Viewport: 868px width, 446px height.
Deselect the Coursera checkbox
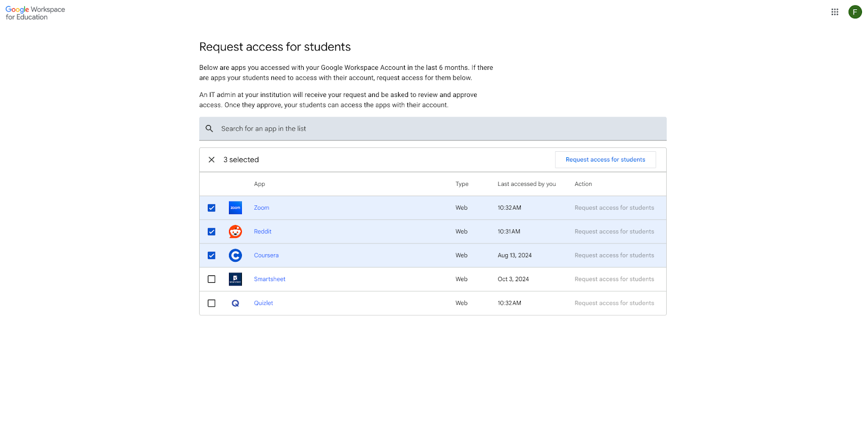point(212,256)
